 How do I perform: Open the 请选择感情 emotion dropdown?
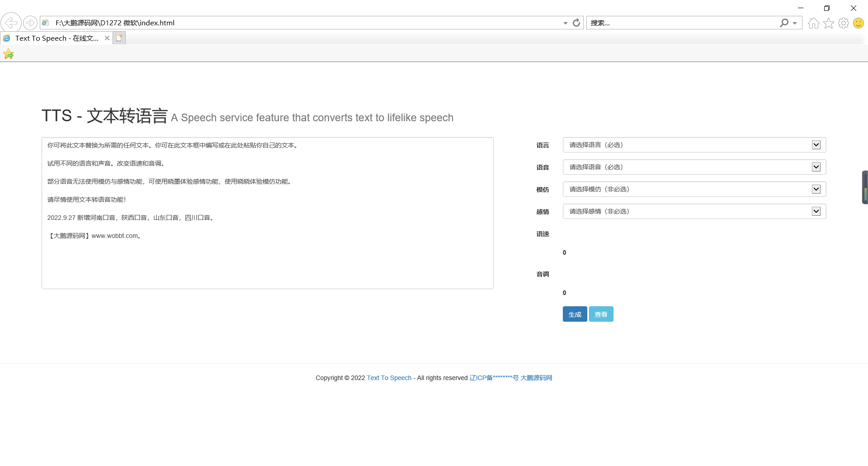coord(694,211)
